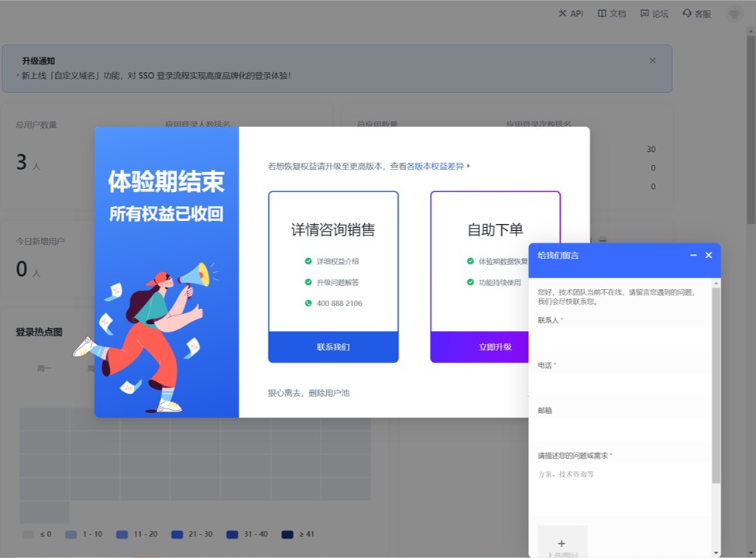Click the API tools icon in header

pyautogui.click(x=562, y=14)
